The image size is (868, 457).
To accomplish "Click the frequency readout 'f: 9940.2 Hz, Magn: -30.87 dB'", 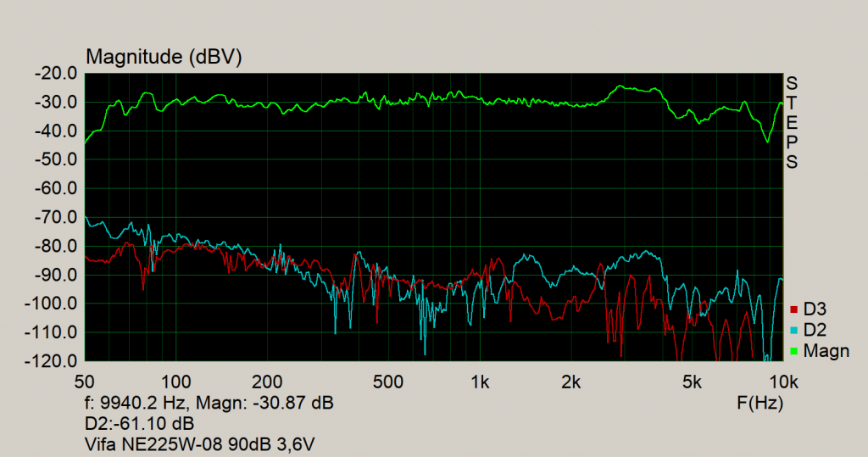I will coord(209,403).
